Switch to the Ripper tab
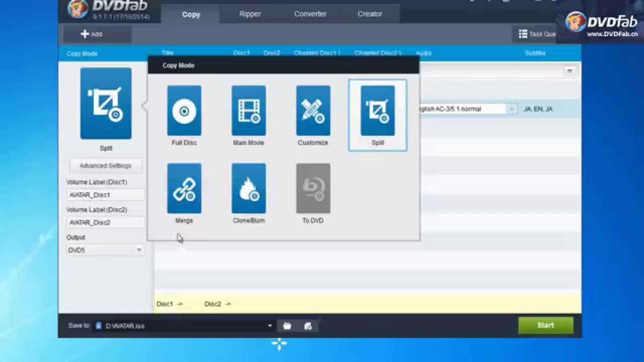The height and width of the screenshot is (362, 644). (250, 14)
